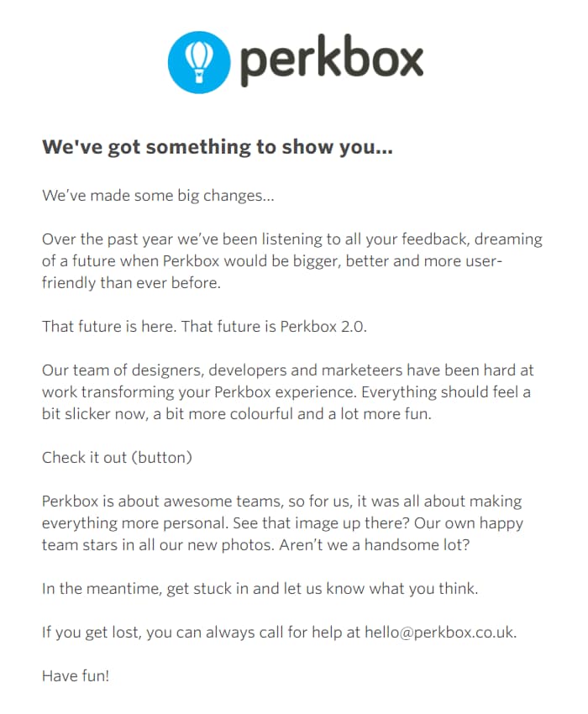Click the text "If you get lost"
Screen dimensions: 588x714
point(90,633)
